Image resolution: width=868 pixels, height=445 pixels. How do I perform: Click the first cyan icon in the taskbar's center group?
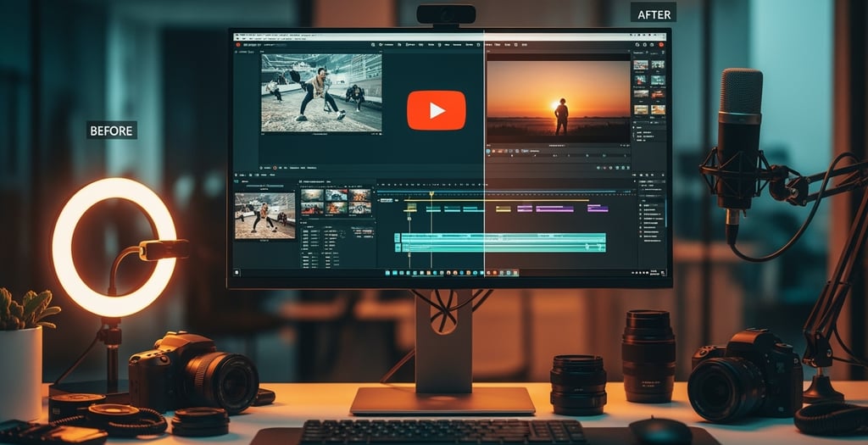[388, 272]
